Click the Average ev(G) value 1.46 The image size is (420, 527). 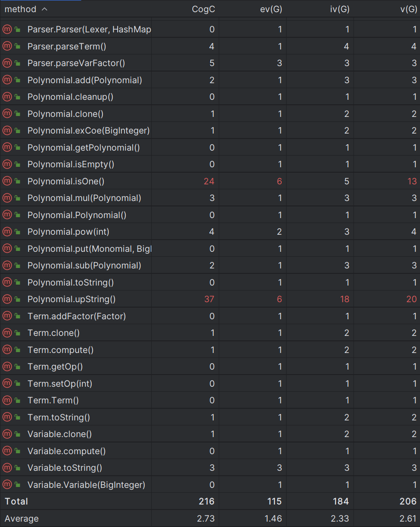point(273,518)
